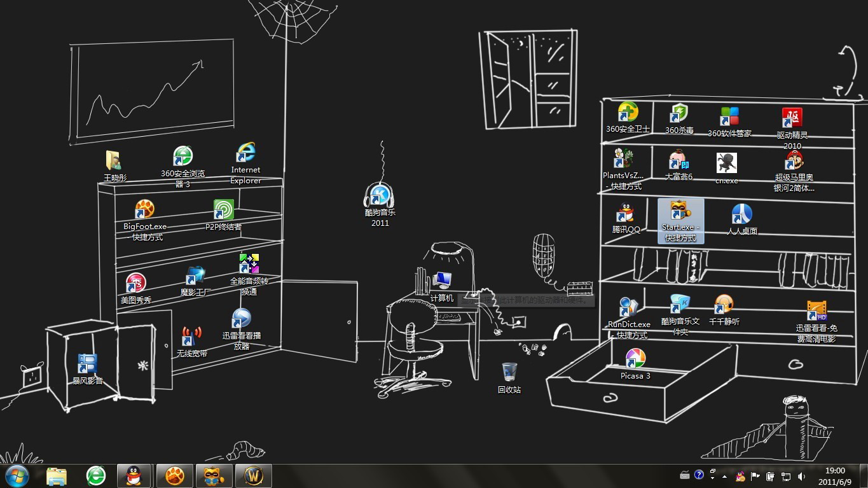Click the PlantsVsZ... desktop shortcut
This screenshot has width=868, height=488.
tap(623, 169)
